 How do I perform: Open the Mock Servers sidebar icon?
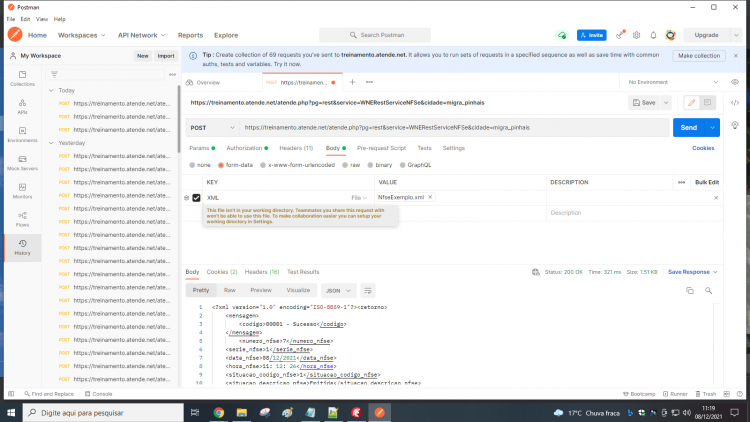22,163
